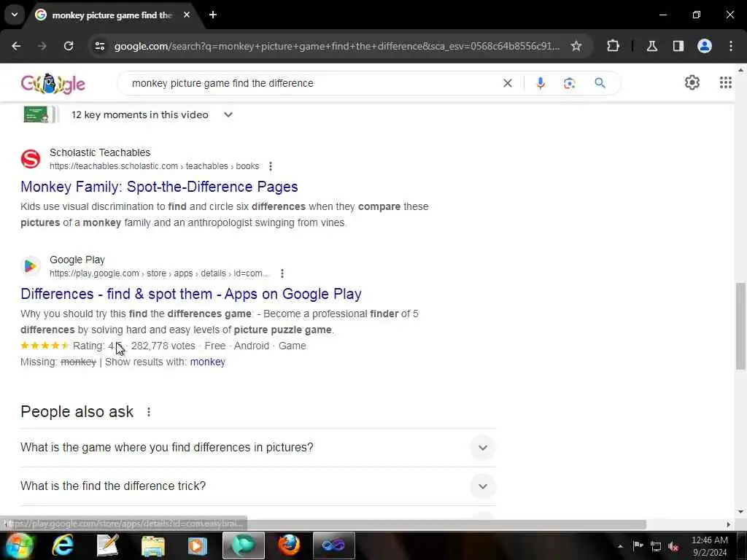Bookmark this page with the star icon
The width and height of the screenshot is (747, 560).
coord(576,46)
